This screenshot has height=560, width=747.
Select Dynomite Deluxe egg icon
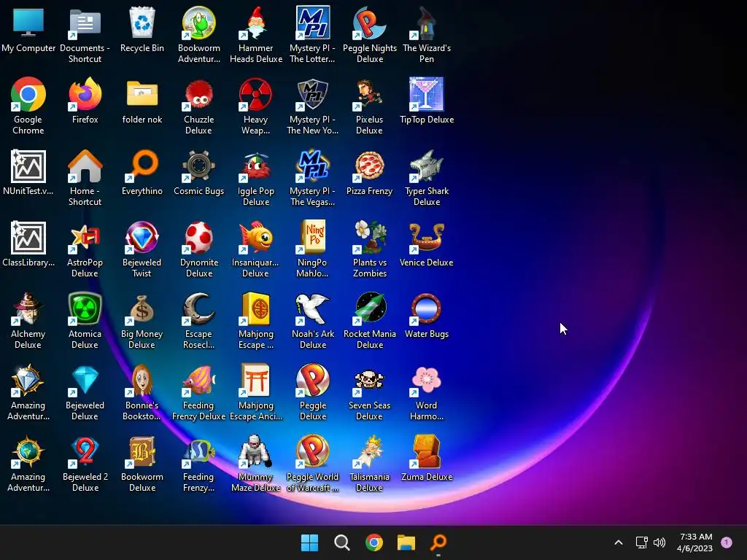click(198, 237)
